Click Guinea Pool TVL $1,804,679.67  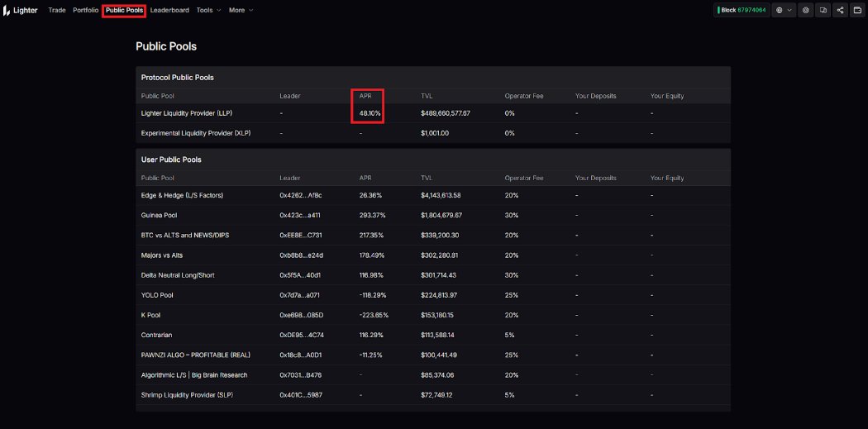pyautogui.click(x=441, y=216)
